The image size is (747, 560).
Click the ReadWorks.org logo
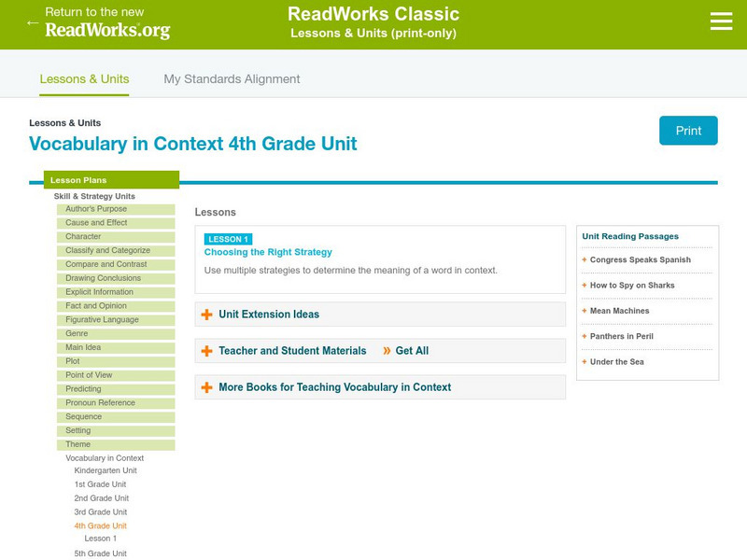pyautogui.click(x=107, y=30)
